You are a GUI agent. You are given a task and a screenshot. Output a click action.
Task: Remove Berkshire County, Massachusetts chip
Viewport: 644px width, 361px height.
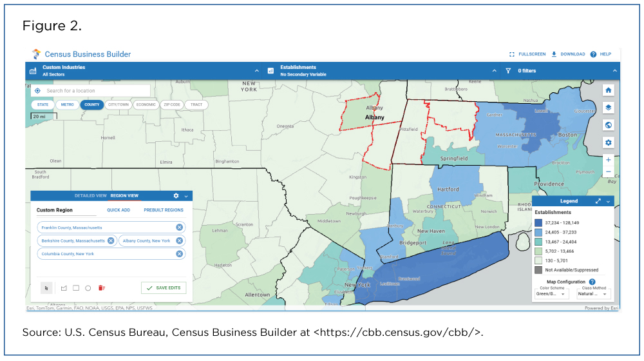pyautogui.click(x=111, y=241)
